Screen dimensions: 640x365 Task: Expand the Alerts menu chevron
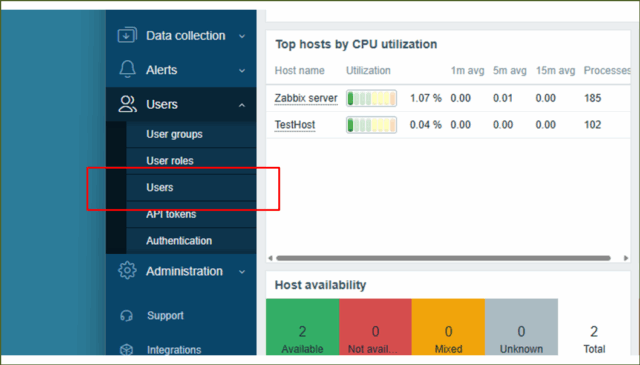click(x=242, y=70)
